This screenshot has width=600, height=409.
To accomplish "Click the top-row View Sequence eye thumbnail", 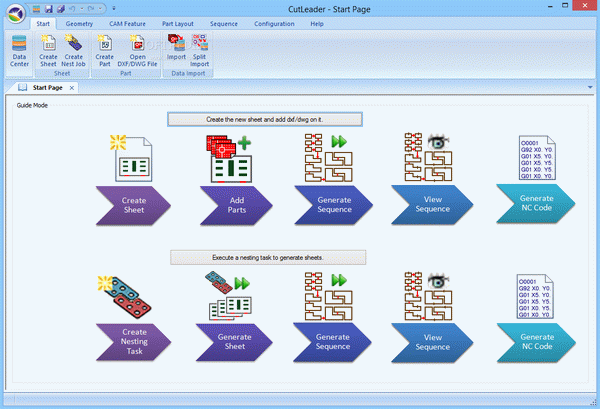I will (428, 157).
